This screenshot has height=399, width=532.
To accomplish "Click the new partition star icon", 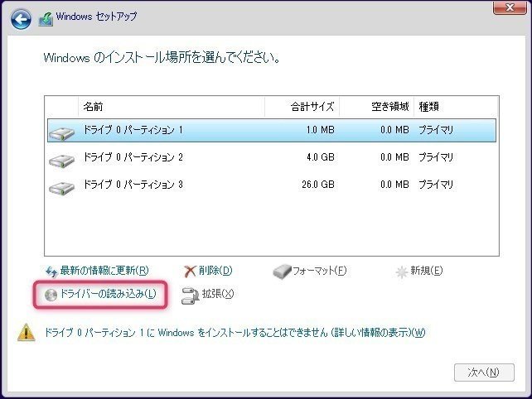I will pos(401,272).
